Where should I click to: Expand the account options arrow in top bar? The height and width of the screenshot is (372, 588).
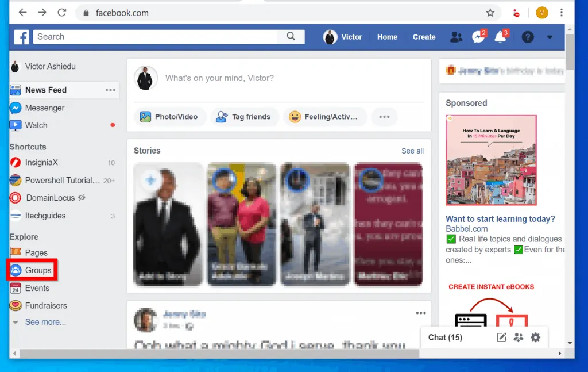[549, 37]
